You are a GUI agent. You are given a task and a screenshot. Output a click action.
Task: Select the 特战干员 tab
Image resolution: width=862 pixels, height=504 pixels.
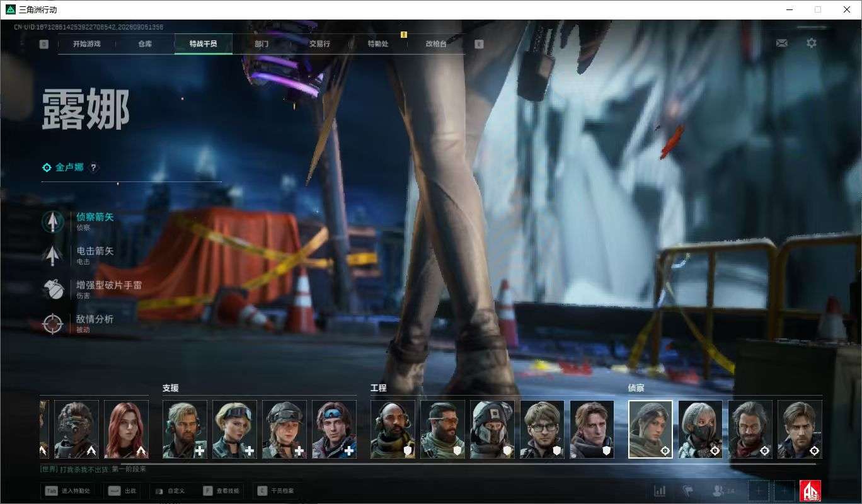click(x=203, y=44)
